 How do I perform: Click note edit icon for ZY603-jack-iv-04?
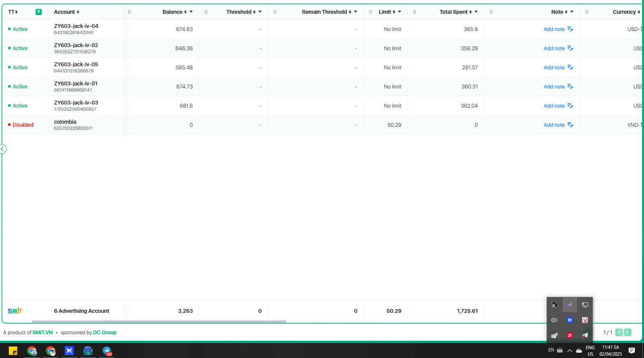click(570, 29)
